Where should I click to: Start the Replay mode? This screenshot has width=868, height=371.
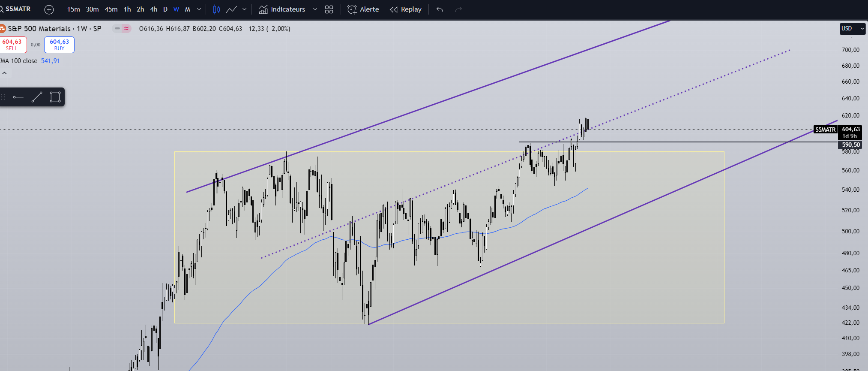[x=406, y=9]
